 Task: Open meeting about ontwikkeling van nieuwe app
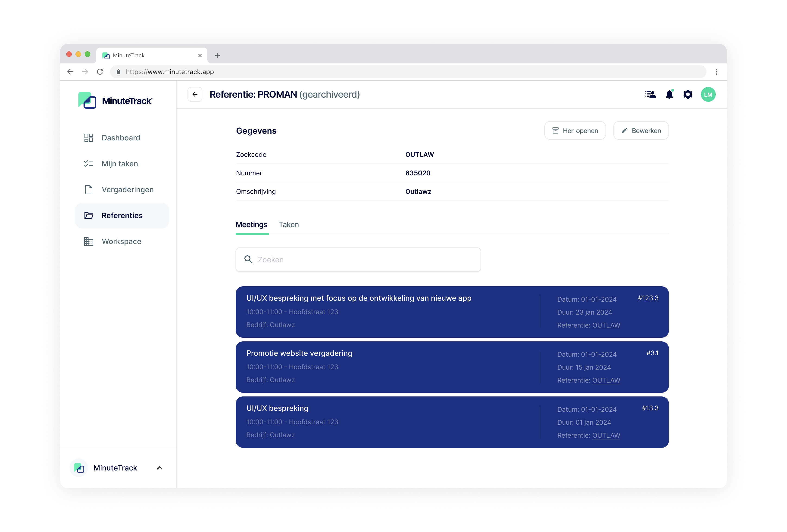pyautogui.click(x=452, y=312)
